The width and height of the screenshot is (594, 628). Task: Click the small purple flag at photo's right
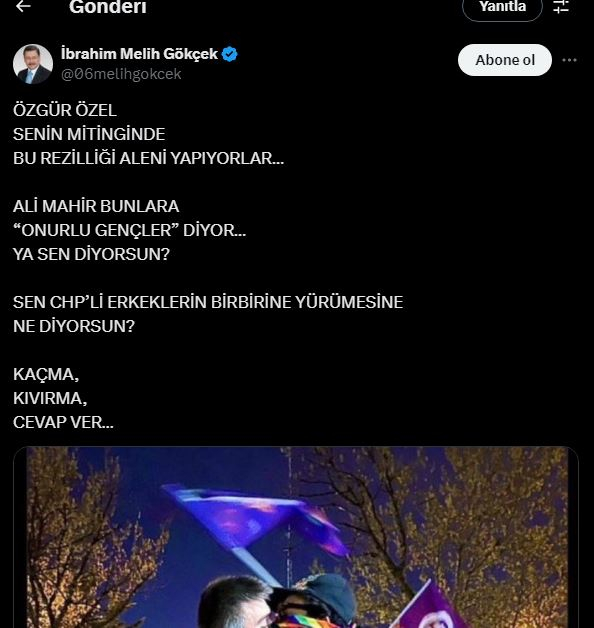tap(431, 607)
